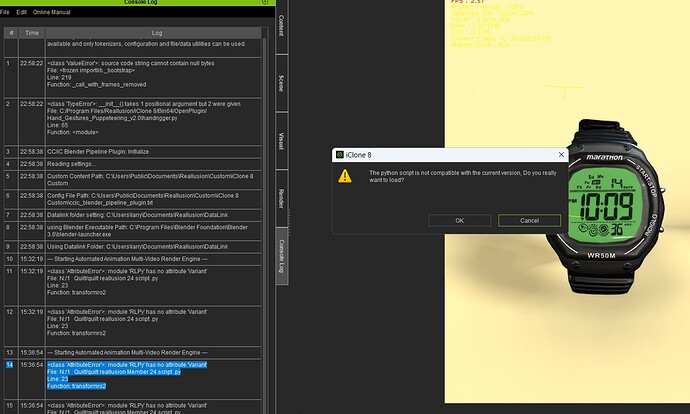Viewport: 690px width, 414px height.
Task: Switch to the Visual side tab
Action: 282,141
